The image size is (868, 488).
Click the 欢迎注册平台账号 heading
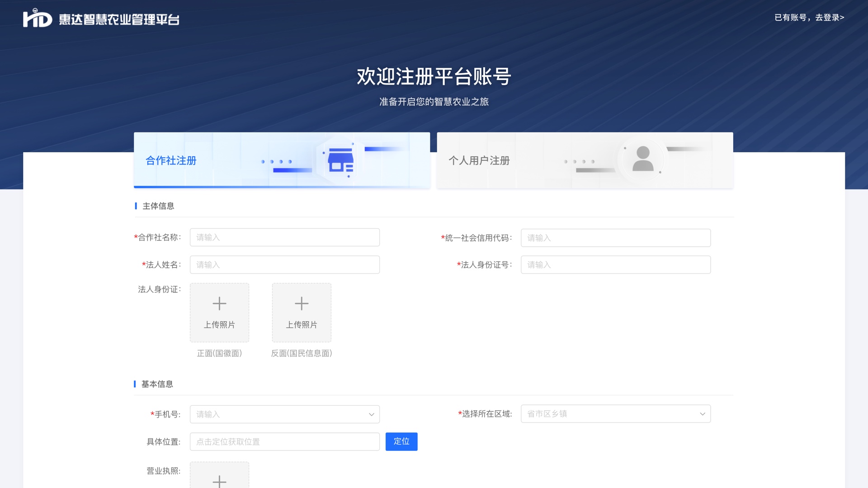[x=434, y=76]
